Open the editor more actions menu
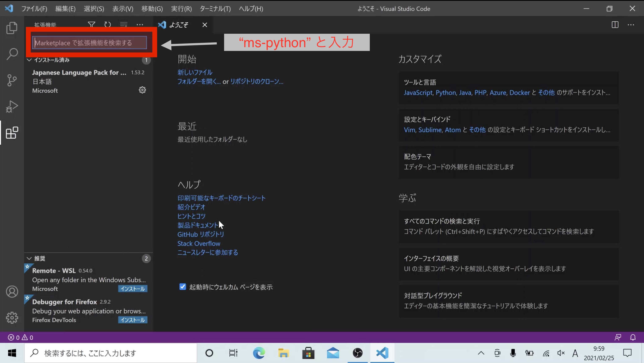Screen dimensions: 644x363 point(631,25)
